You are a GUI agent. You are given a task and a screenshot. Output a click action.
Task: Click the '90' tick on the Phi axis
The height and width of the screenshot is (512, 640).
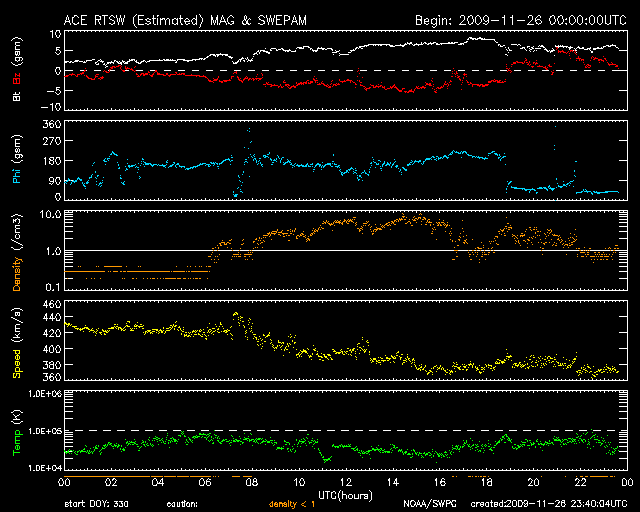[55, 180]
